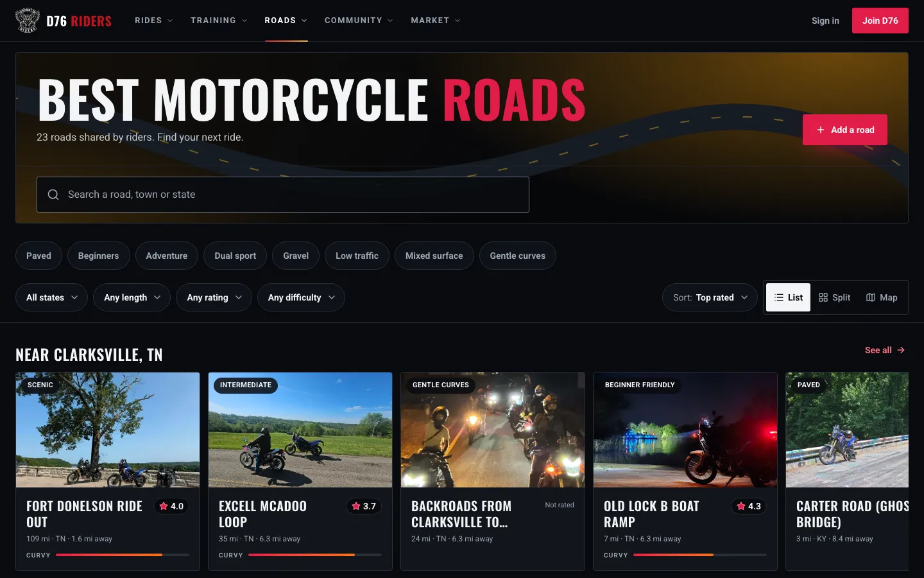Toggle the Gravel filter chip
Screen dimensions: 924x578
coord(296,256)
